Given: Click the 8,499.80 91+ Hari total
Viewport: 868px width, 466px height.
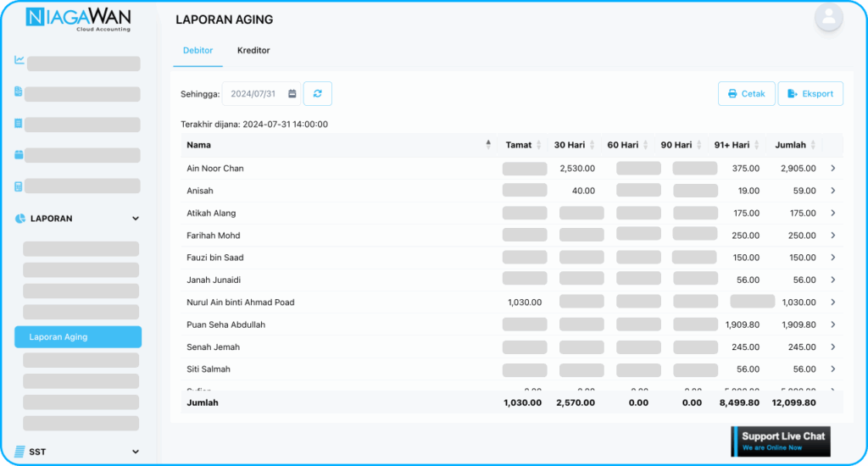Looking at the screenshot, I should (739, 402).
